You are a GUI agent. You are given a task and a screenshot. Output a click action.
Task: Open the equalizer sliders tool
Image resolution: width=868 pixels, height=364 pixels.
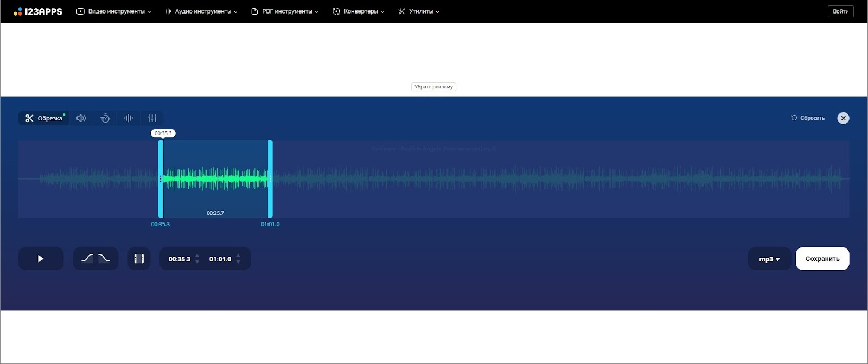click(152, 118)
